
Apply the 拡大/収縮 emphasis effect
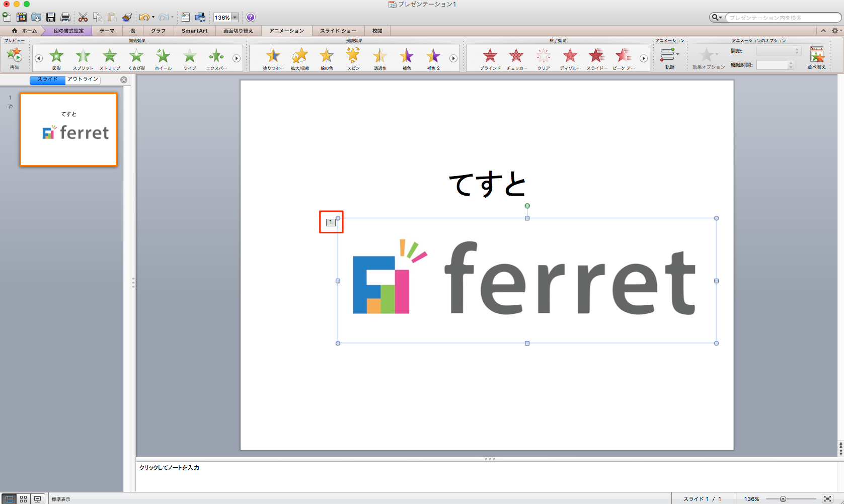[300, 59]
